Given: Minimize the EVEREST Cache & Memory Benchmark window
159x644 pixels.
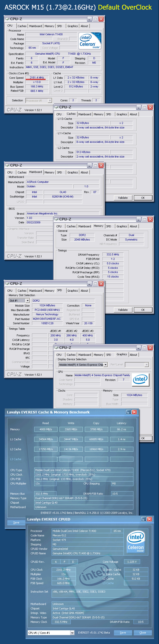Looking at the screenshot, I should (x=129, y=412).
